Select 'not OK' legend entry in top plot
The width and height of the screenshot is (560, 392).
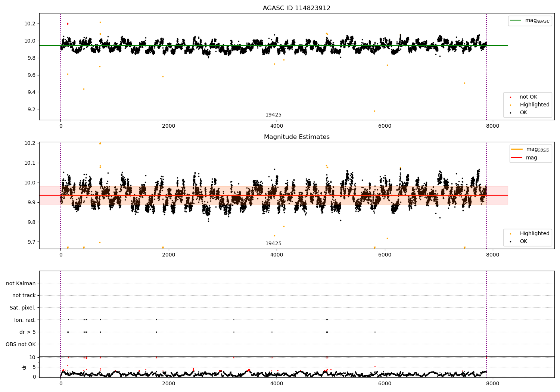[x=528, y=97]
